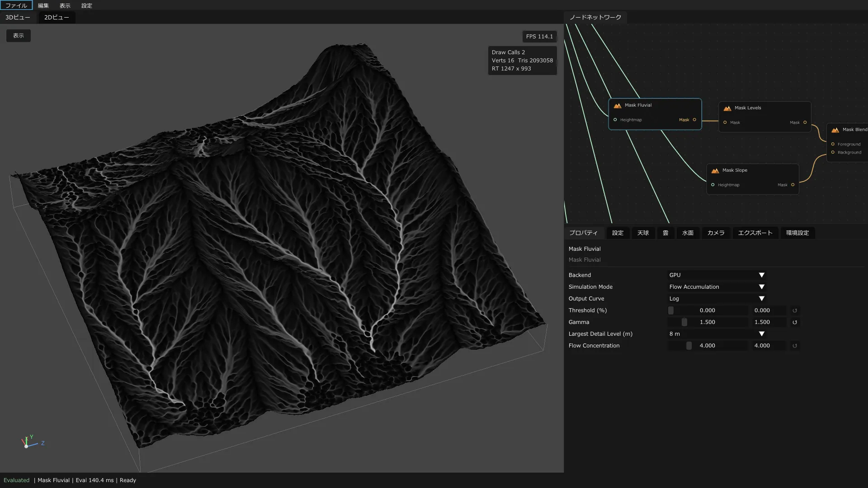Open the ファイル menu
Image resolution: width=868 pixels, height=488 pixels.
coord(16,5)
